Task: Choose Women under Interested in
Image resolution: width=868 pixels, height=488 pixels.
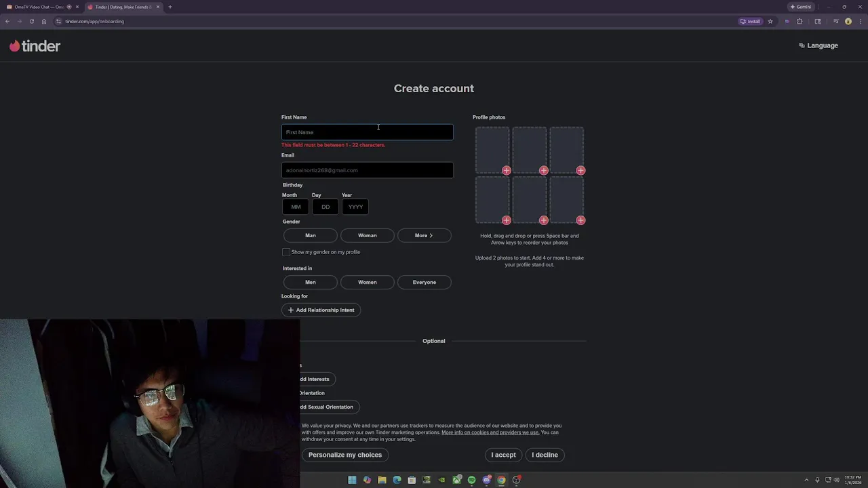Action: click(368, 282)
